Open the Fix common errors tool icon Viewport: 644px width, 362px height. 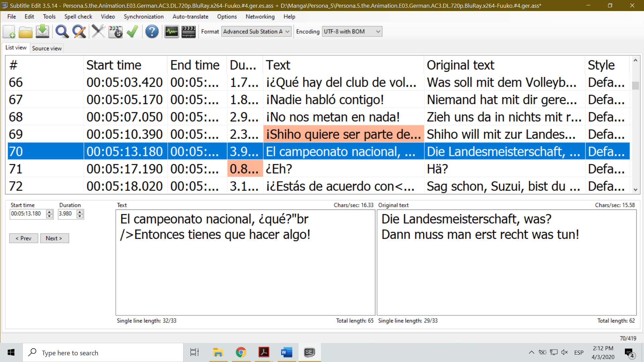click(x=98, y=32)
